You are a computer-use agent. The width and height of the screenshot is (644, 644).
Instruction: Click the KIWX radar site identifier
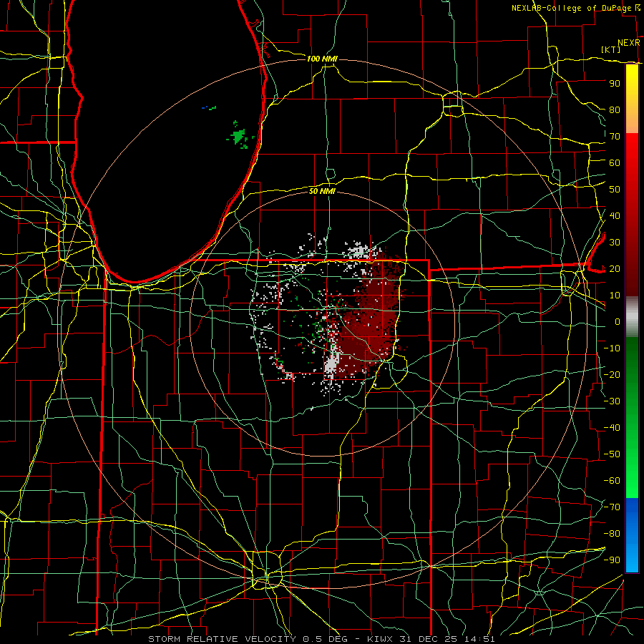tap(381, 639)
